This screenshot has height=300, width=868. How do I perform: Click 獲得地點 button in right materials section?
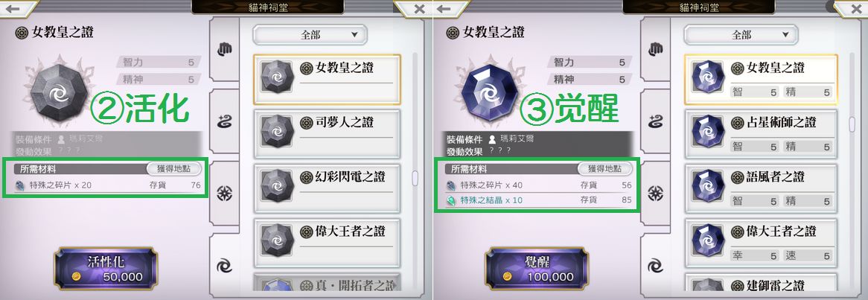point(605,169)
